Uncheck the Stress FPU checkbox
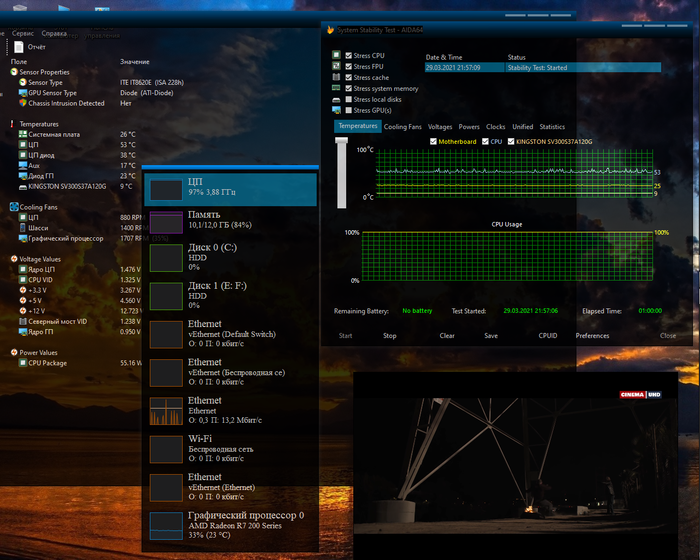This screenshot has width=700, height=560. point(349,66)
